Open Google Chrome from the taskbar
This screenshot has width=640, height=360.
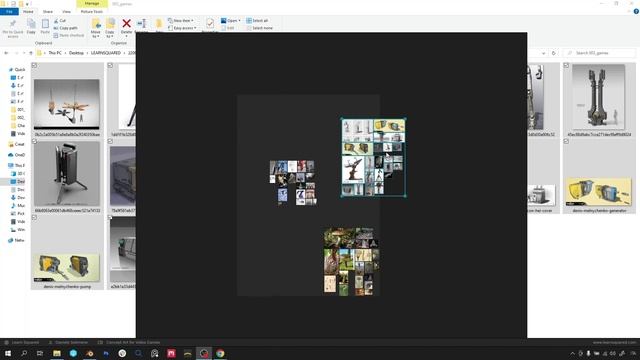click(220, 353)
